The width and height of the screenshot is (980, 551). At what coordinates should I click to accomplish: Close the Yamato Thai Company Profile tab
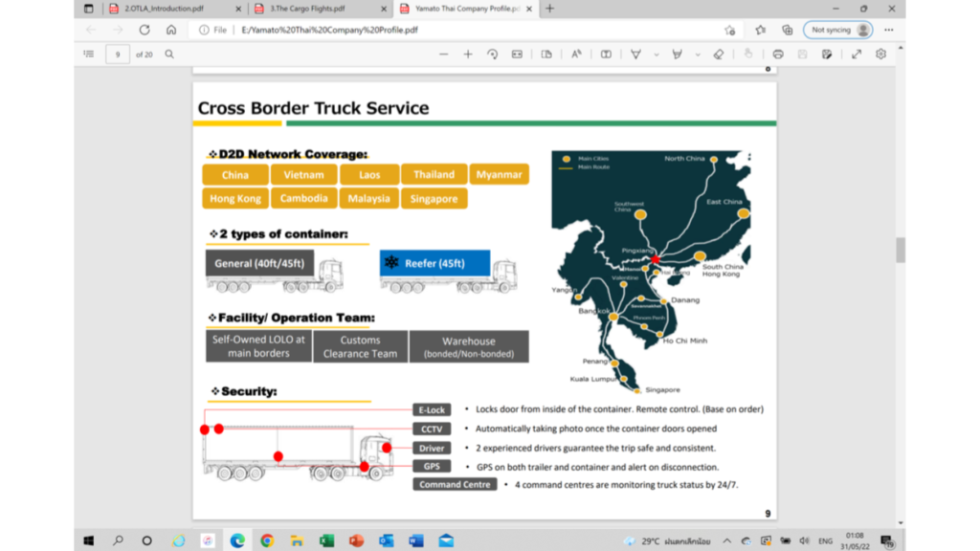[529, 9]
